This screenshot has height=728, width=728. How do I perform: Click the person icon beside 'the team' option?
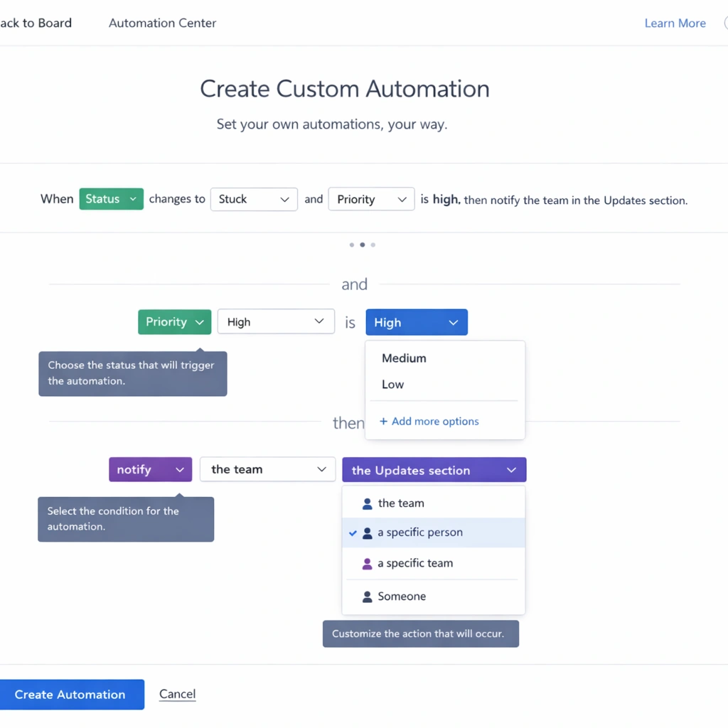point(367,503)
